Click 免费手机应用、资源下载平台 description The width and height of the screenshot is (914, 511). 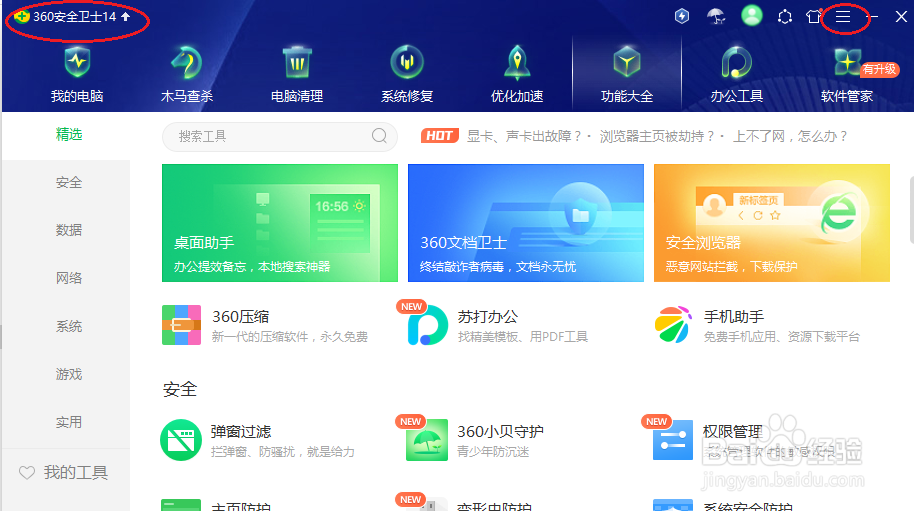[782, 337]
